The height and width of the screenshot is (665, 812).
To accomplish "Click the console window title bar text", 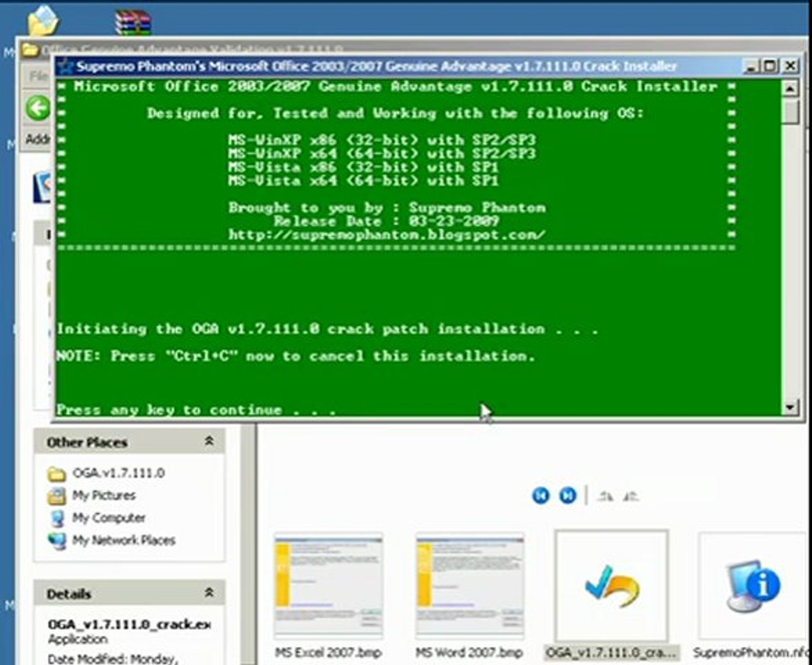I will pos(376,66).
